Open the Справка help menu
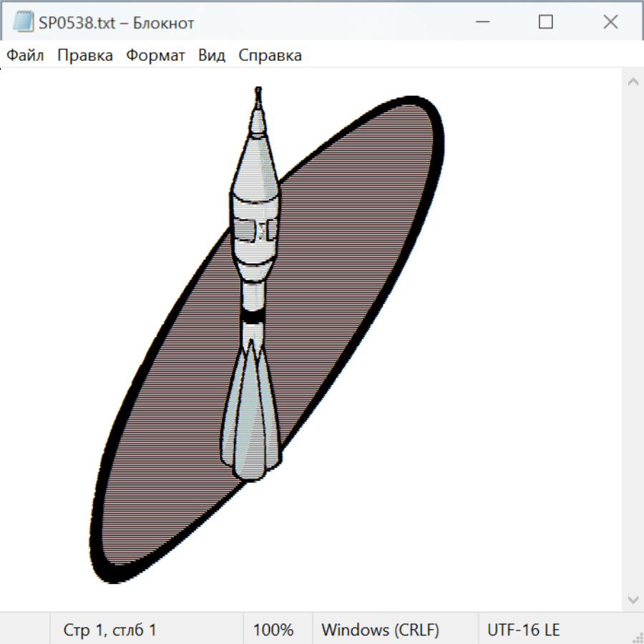The height and width of the screenshot is (644, 644). pyautogui.click(x=270, y=56)
